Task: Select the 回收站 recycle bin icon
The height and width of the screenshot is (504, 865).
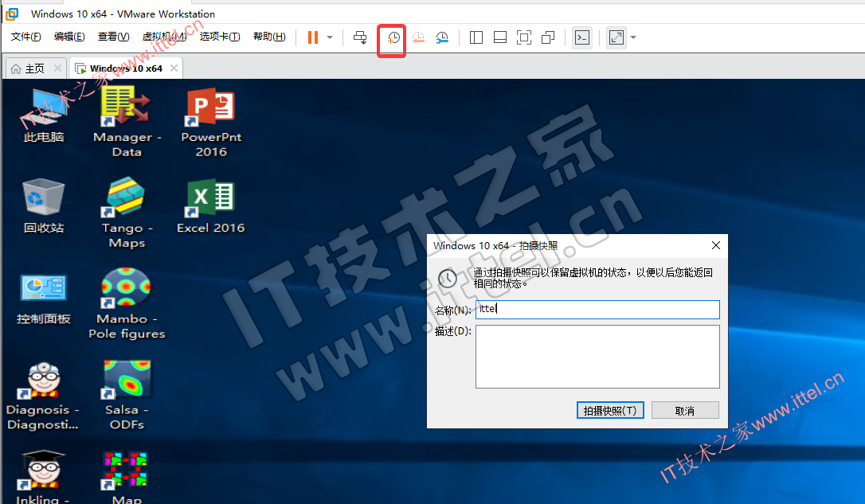Action: tap(44, 205)
